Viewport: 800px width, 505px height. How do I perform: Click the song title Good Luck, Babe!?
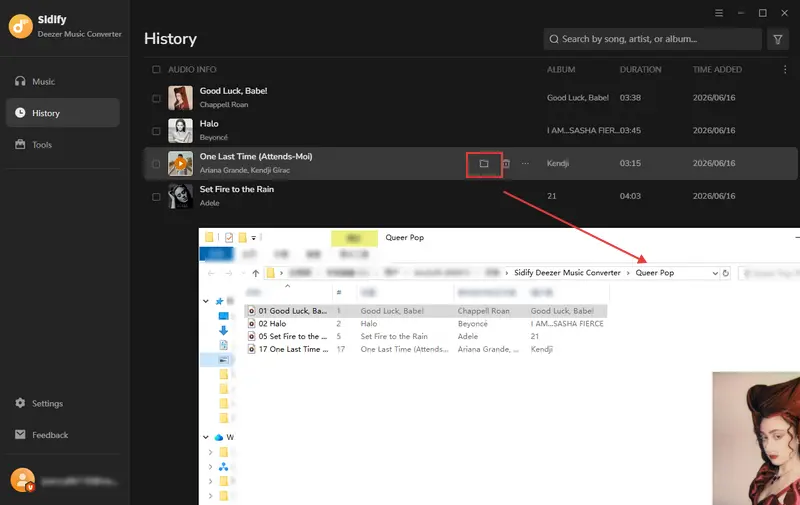233,91
